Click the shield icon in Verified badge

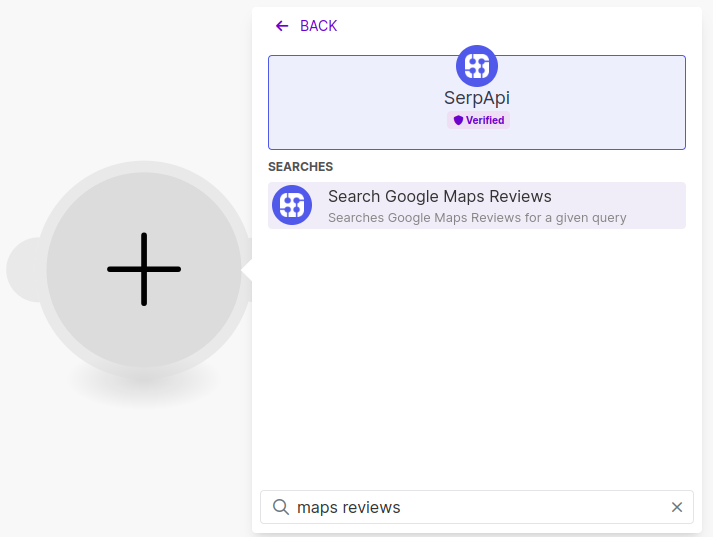(458, 120)
